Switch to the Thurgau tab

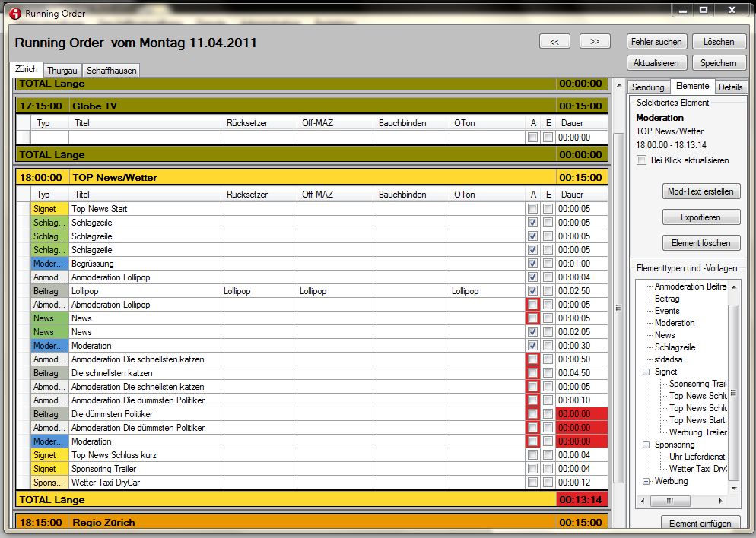[62, 71]
